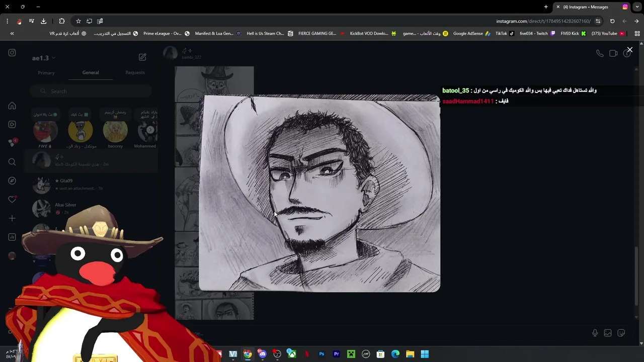
Task: Open the FIVE0 Kick bookmark
Action: (574, 34)
